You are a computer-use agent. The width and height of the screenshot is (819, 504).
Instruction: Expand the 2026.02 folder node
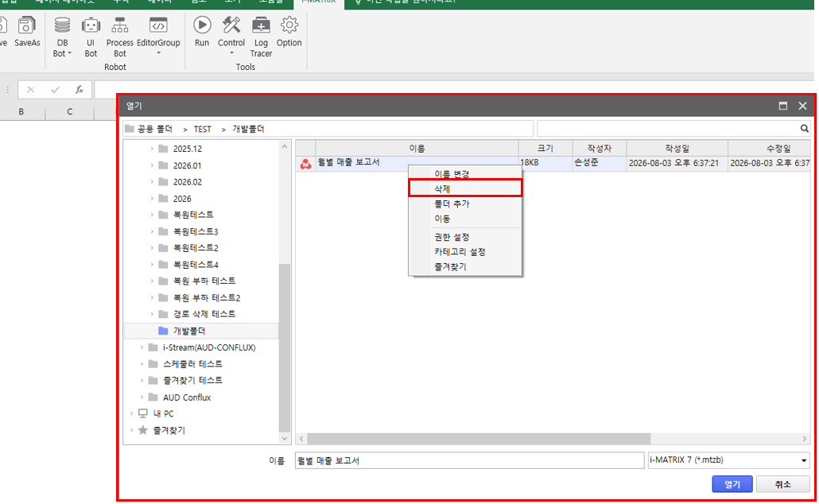click(x=152, y=182)
